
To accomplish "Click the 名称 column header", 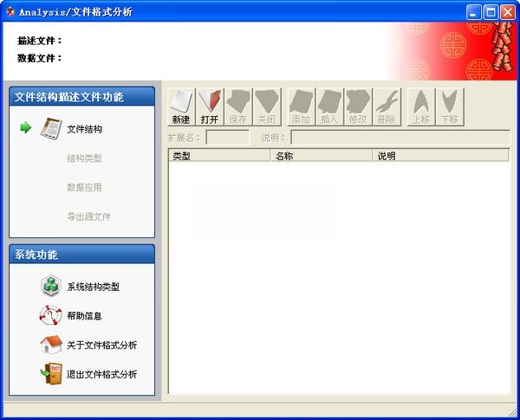I will coord(321,156).
